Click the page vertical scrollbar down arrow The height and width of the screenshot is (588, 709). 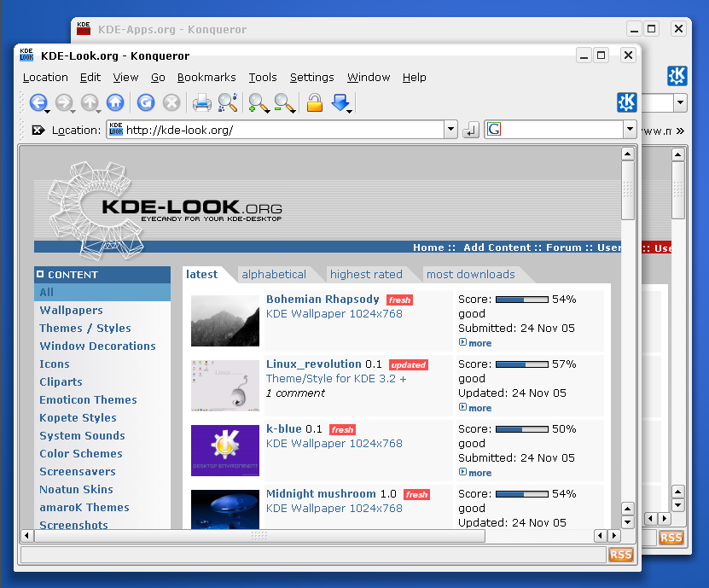point(627,522)
